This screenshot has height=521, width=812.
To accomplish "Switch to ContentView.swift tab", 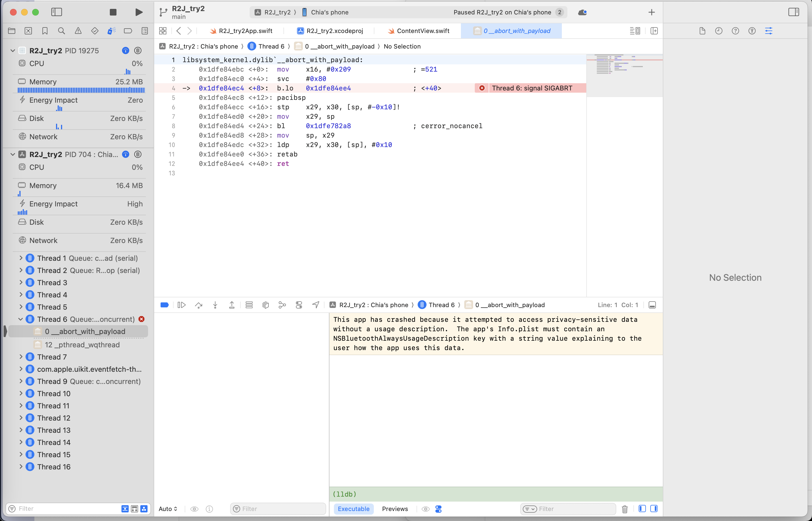I will (419, 31).
